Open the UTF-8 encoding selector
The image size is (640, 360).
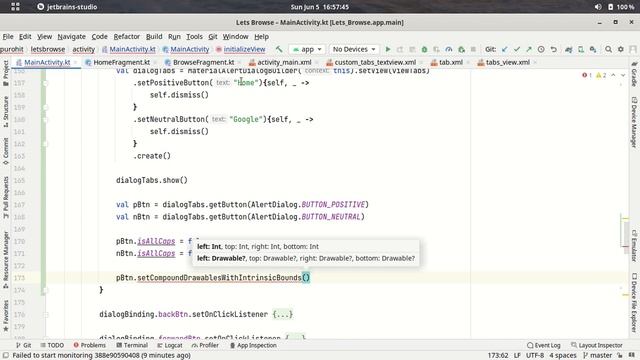pos(535,356)
